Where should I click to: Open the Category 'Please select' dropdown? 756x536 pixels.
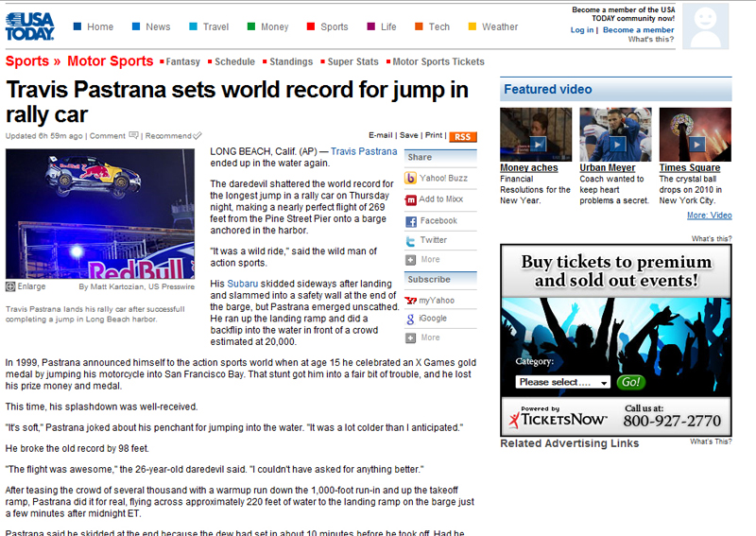562,382
